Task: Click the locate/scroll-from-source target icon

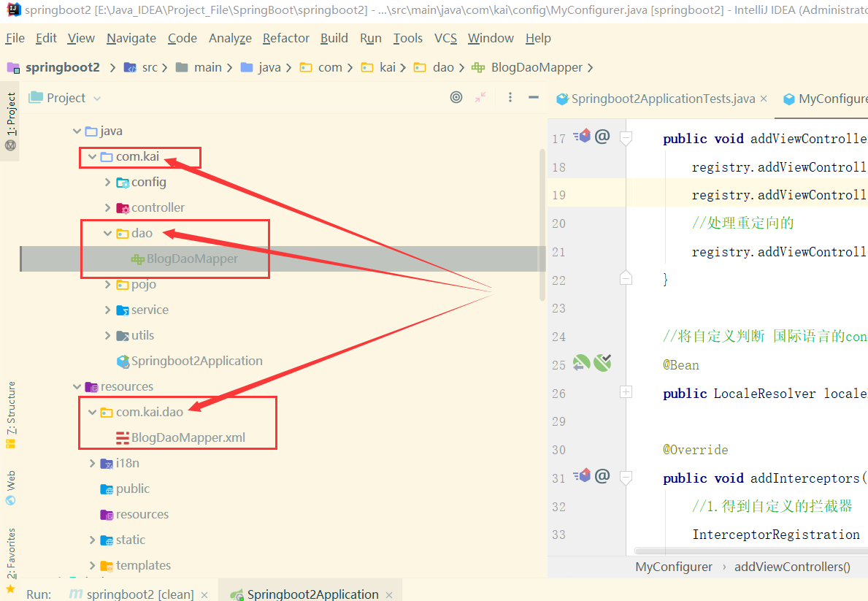Action: click(x=456, y=98)
